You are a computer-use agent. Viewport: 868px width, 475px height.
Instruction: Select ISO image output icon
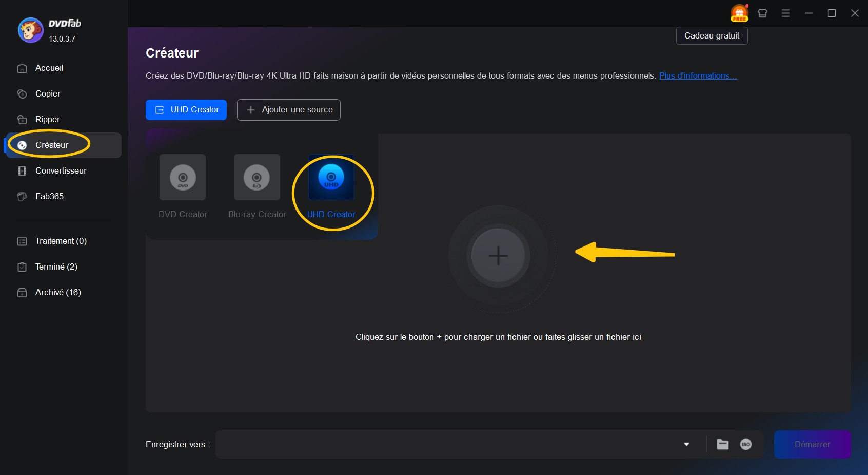pyautogui.click(x=746, y=444)
